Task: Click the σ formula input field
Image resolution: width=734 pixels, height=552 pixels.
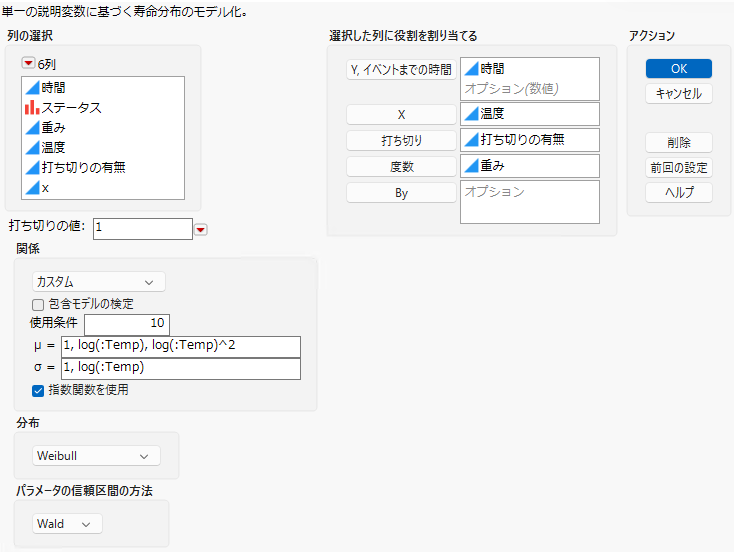Action: coord(181,368)
